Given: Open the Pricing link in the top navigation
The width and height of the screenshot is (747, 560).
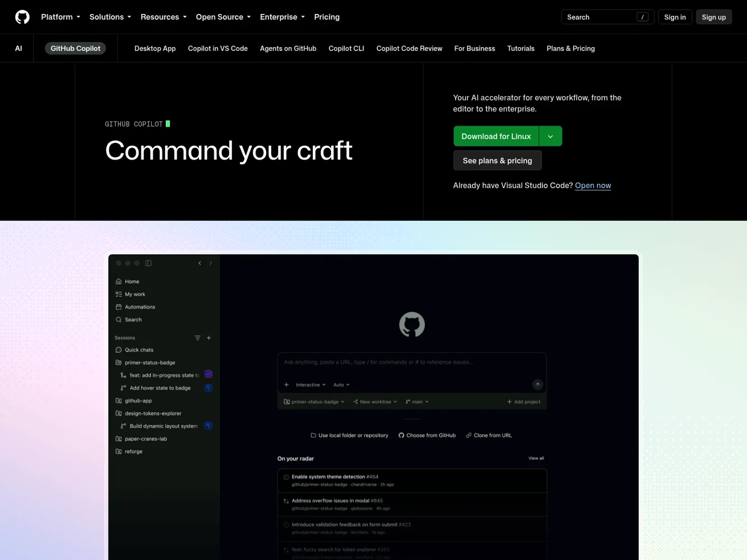Looking at the screenshot, I should pos(327,17).
